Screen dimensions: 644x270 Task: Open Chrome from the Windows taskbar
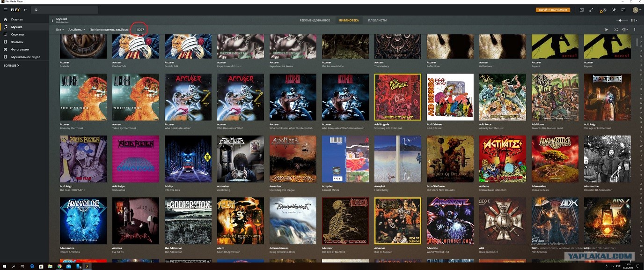[59, 266]
